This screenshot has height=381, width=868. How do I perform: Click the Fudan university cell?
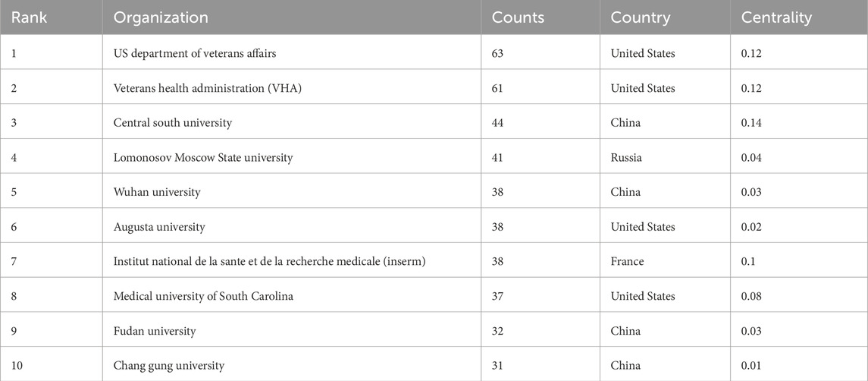click(x=155, y=331)
